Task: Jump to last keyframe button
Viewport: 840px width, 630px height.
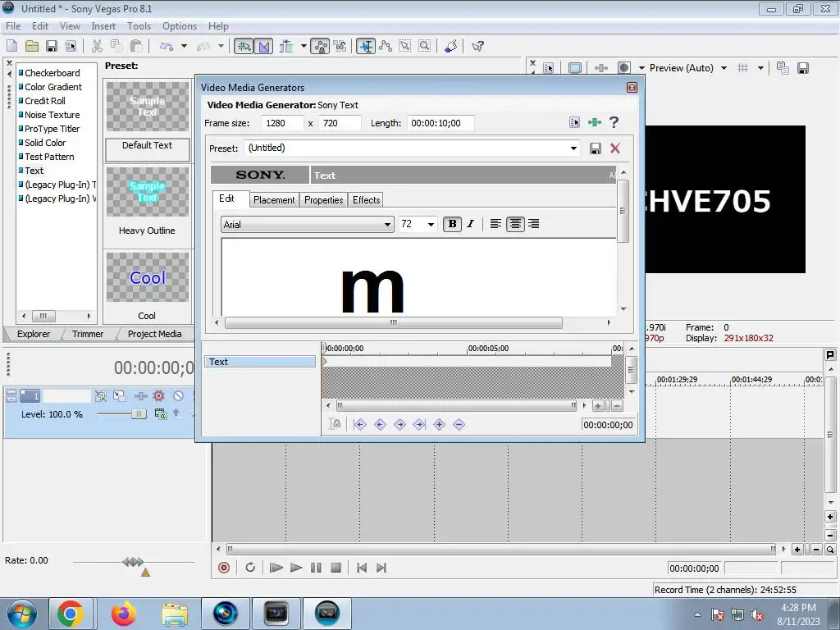Action: click(x=419, y=425)
